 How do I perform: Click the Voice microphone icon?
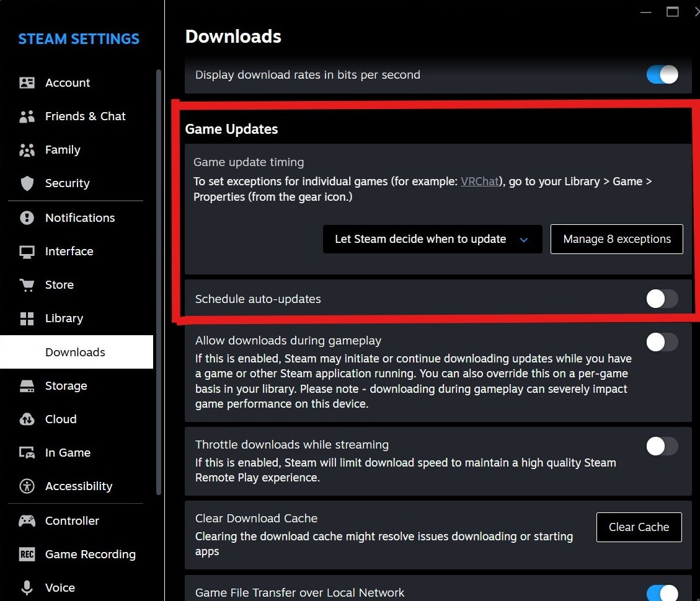27,587
